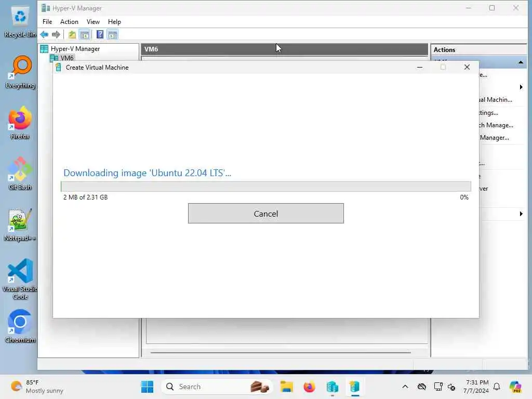This screenshot has width=532, height=399.
Task: Click the Back arrow toolbar icon
Action: click(44, 35)
